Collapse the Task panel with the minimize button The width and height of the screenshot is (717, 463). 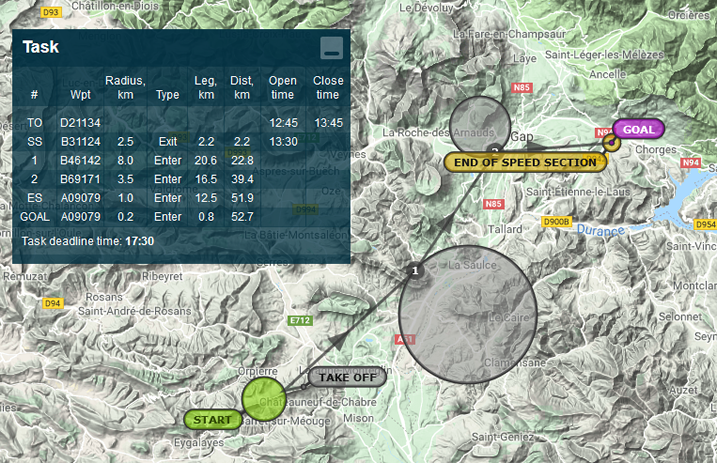pyautogui.click(x=331, y=47)
